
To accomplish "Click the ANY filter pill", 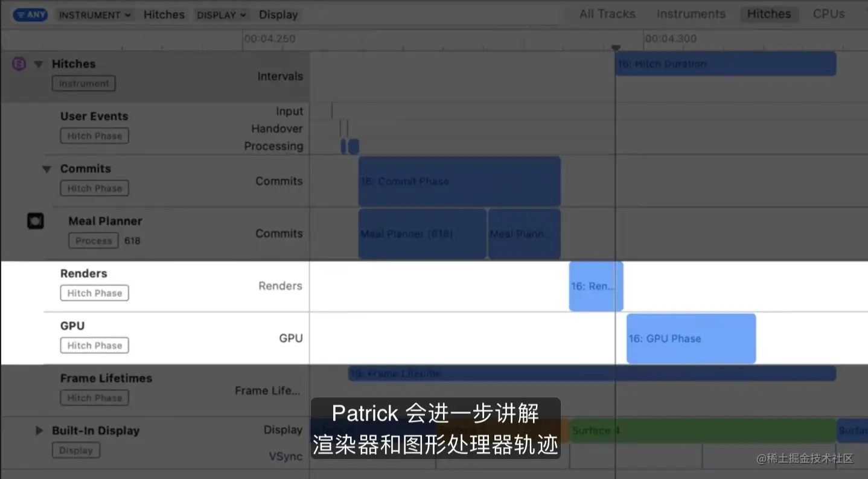I will (30, 14).
